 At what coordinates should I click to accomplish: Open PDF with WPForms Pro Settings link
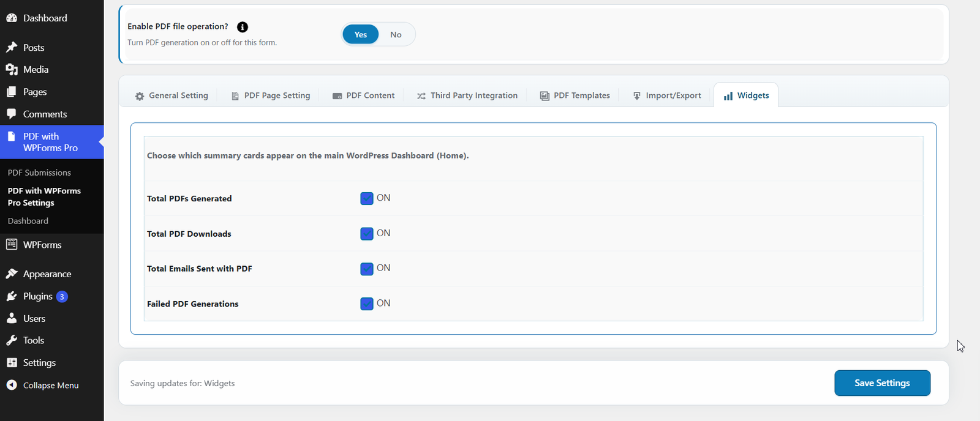[x=44, y=196]
